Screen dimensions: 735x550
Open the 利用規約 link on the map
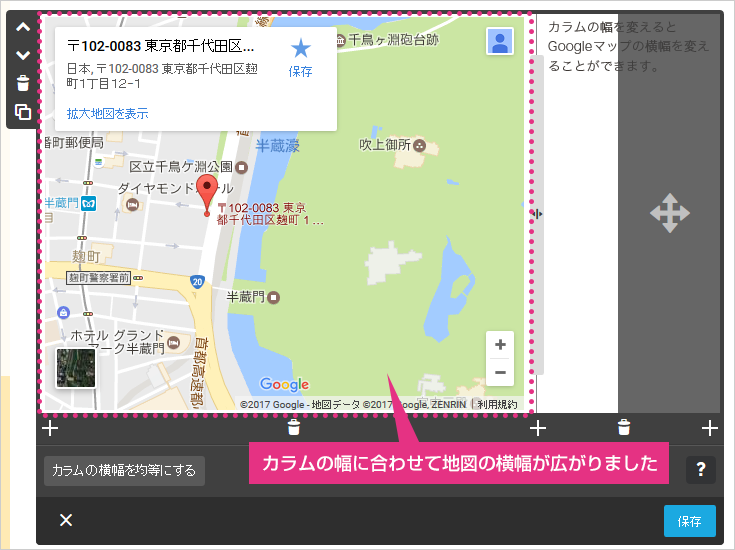coord(497,404)
